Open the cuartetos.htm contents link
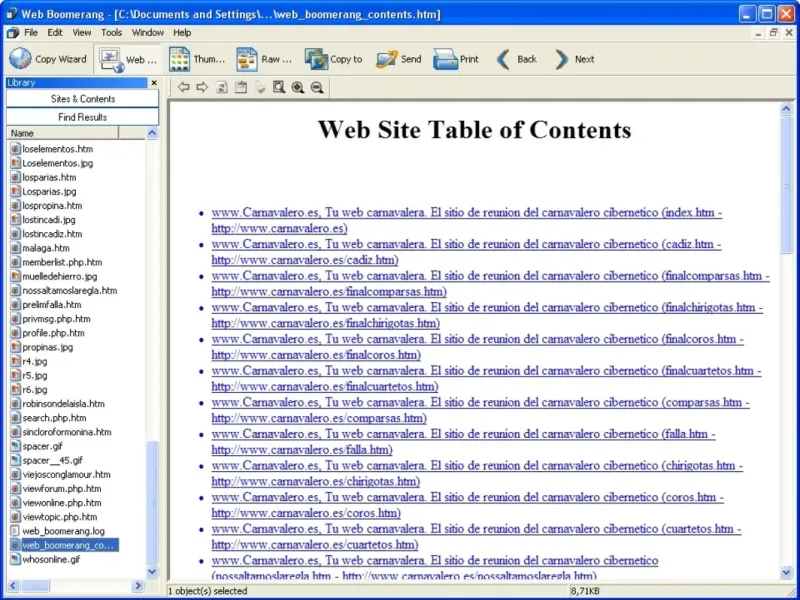The height and width of the screenshot is (600, 800). (x=477, y=537)
